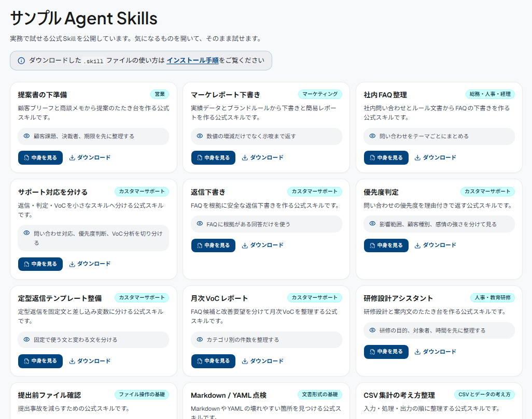532x419 pixels.
Task: Click the 営業 category tag
Action: click(x=160, y=94)
